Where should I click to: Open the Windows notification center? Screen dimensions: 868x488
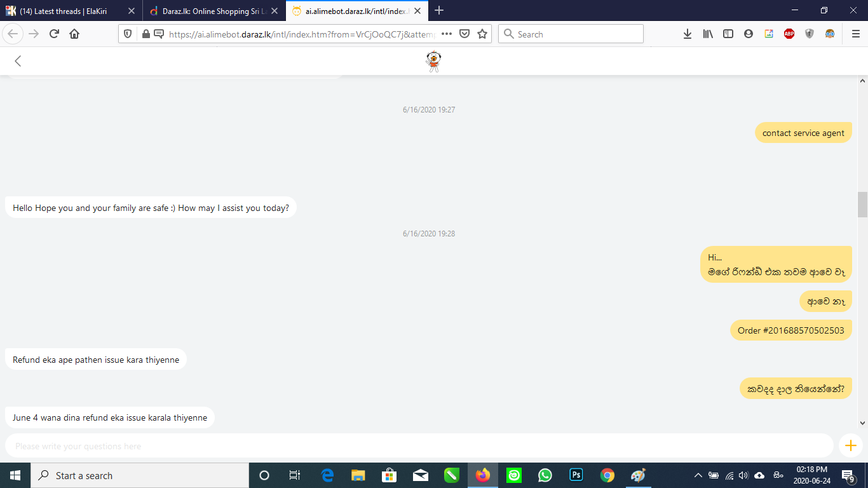click(x=848, y=475)
